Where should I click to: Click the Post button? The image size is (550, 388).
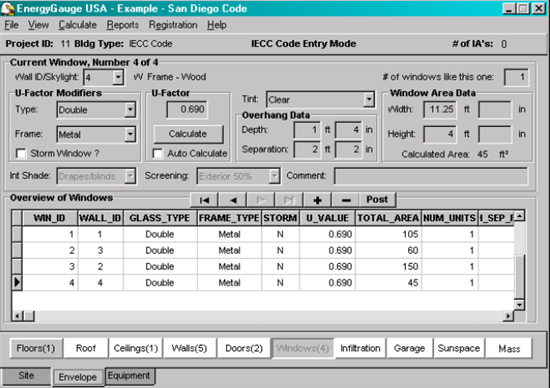(377, 200)
